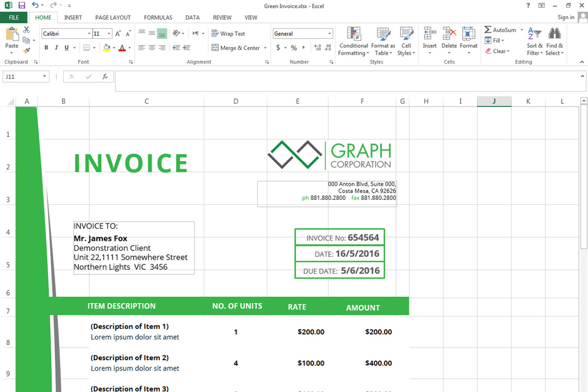Expand the Merge & Center arrow

[x=265, y=48]
